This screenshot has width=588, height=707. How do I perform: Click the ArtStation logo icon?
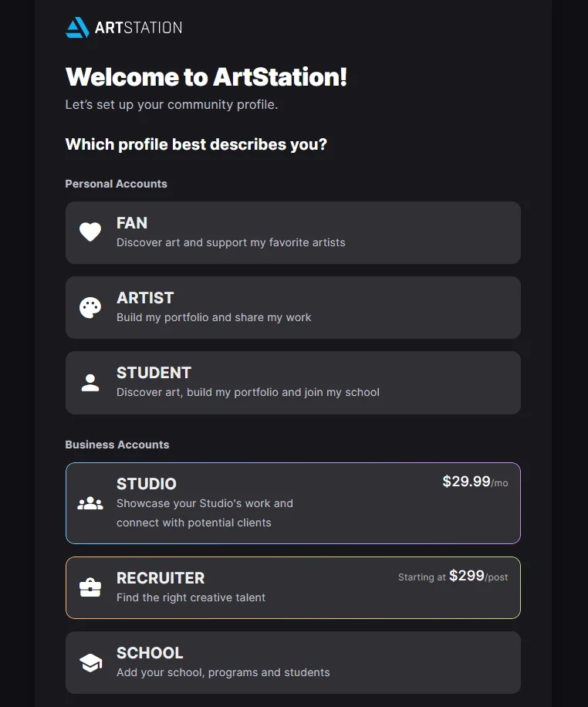tap(77, 28)
